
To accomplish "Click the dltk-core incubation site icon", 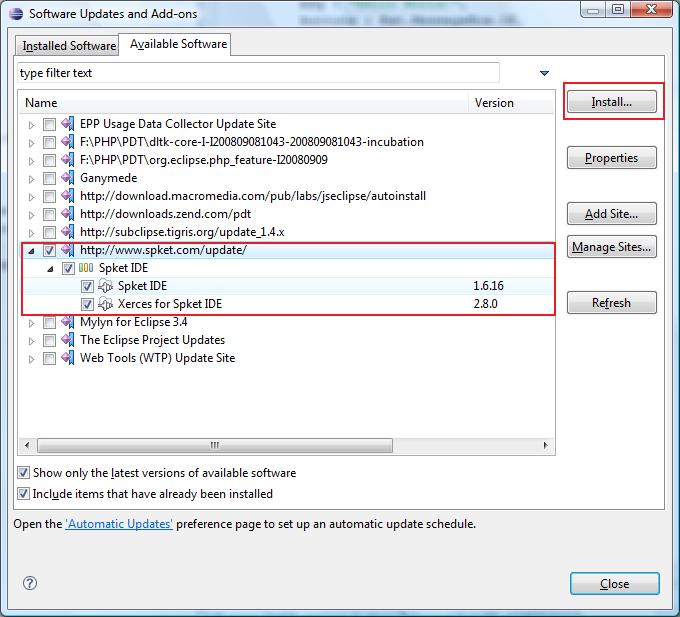I will point(68,142).
